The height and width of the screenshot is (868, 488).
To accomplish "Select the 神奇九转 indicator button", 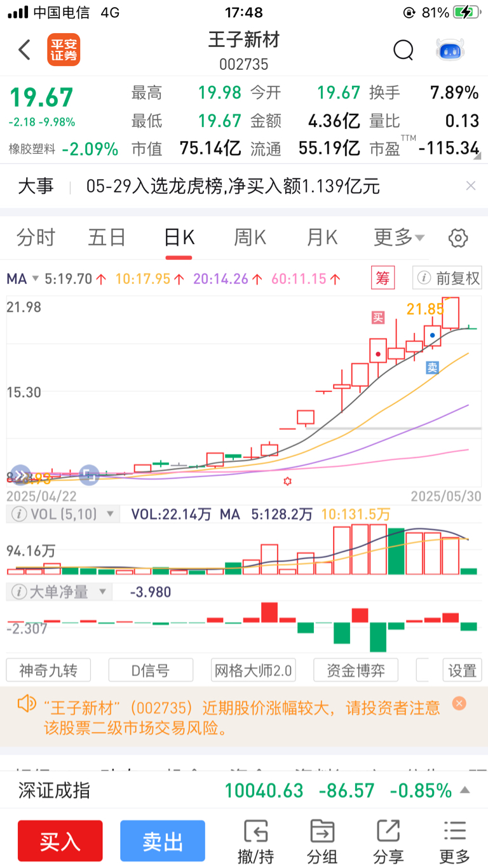I will click(x=48, y=670).
